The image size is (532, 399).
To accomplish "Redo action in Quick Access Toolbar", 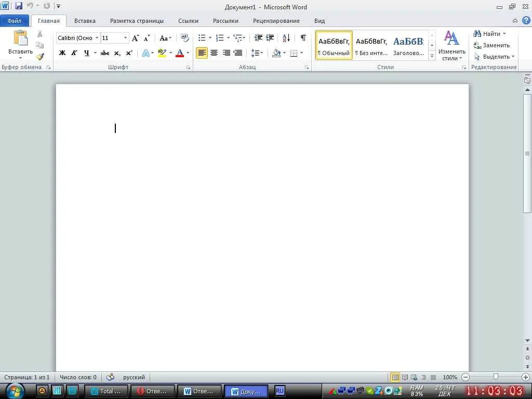I will tap(47, 6).
